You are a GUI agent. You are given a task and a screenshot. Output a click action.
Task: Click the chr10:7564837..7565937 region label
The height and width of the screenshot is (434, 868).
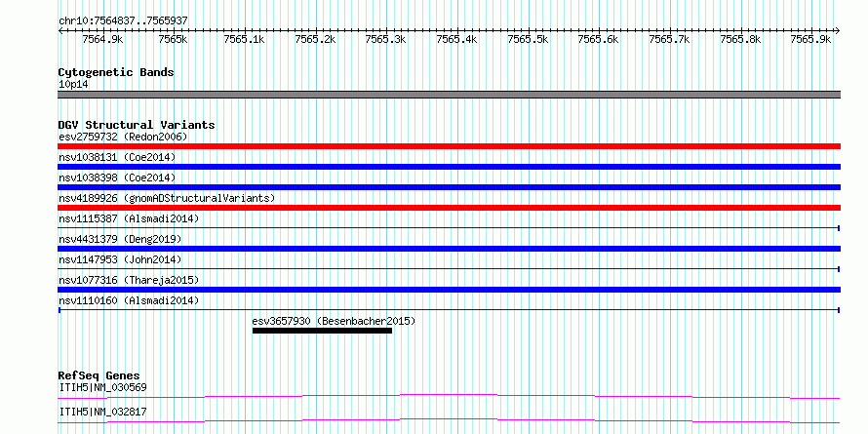point(123,21)
